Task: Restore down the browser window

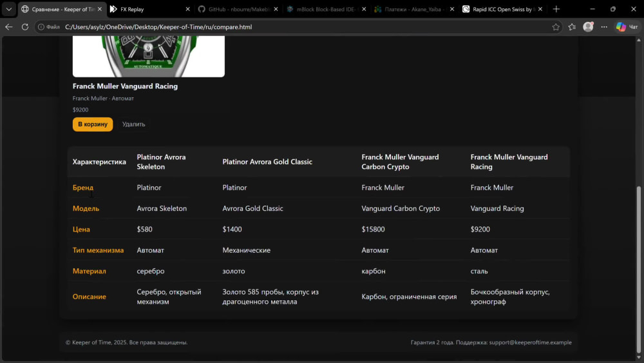Action: [613, 9]
